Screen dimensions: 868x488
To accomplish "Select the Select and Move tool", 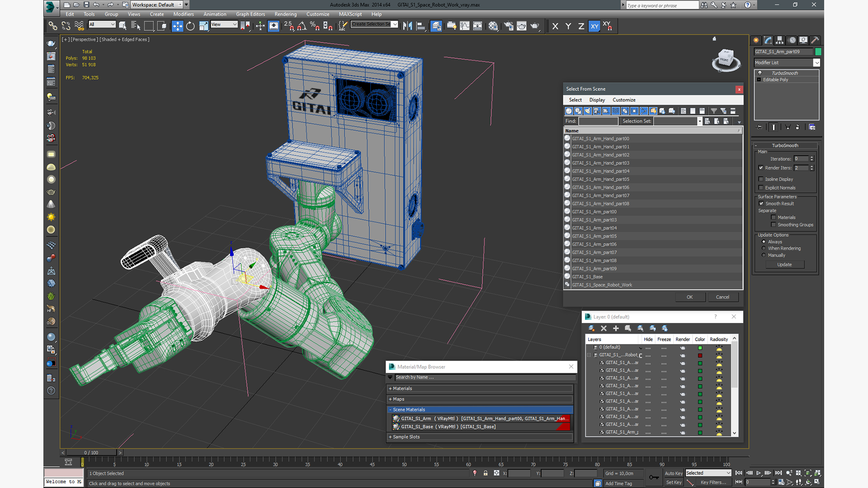I will point(177,26).
